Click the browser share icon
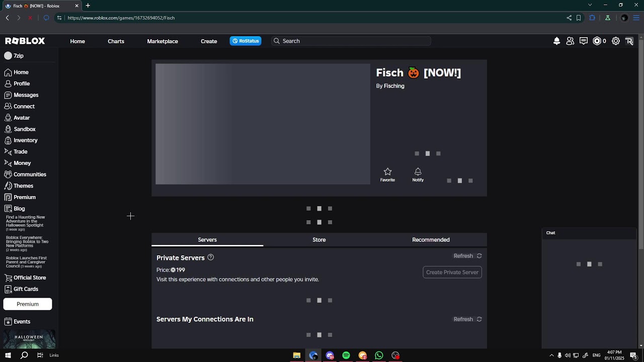This screenshot has width=644, height=362. point(569,18)
